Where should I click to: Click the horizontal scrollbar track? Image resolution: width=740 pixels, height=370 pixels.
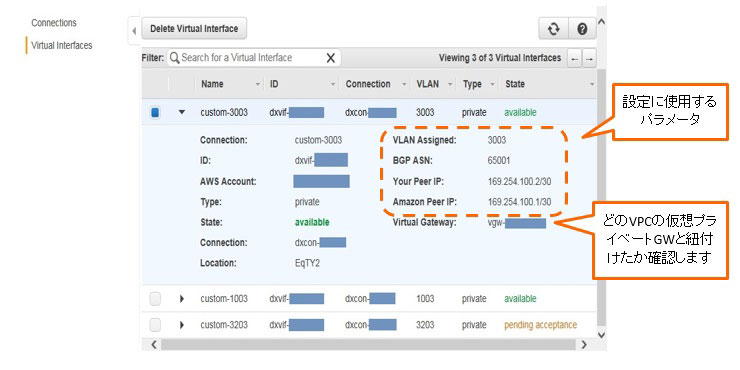click(368, 345)
